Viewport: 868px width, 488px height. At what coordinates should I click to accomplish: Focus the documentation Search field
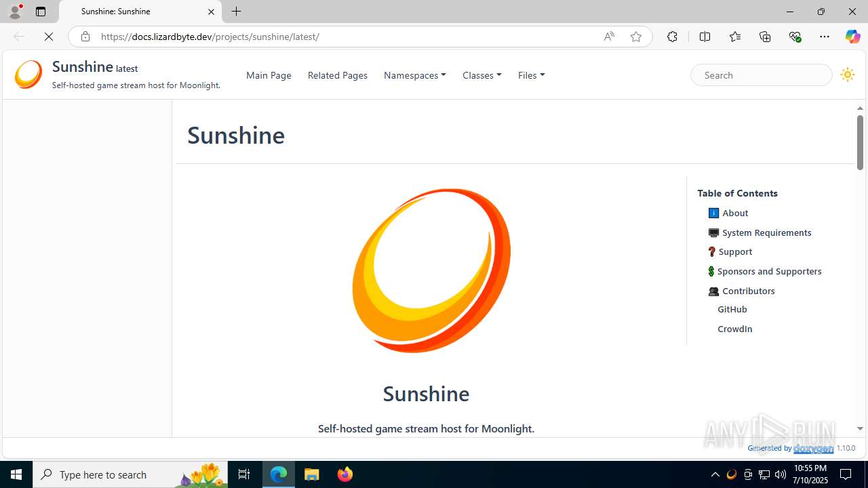(762, 75)
